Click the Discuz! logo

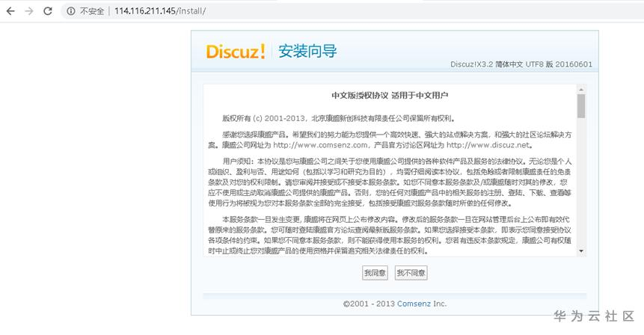tap(236, 52)
